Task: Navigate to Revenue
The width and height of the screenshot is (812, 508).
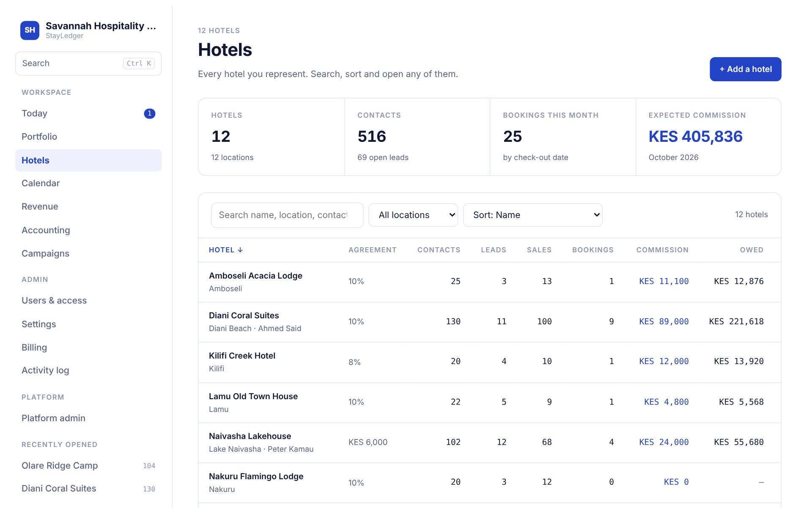Action: pyautogui.click(x=88, y=207)
